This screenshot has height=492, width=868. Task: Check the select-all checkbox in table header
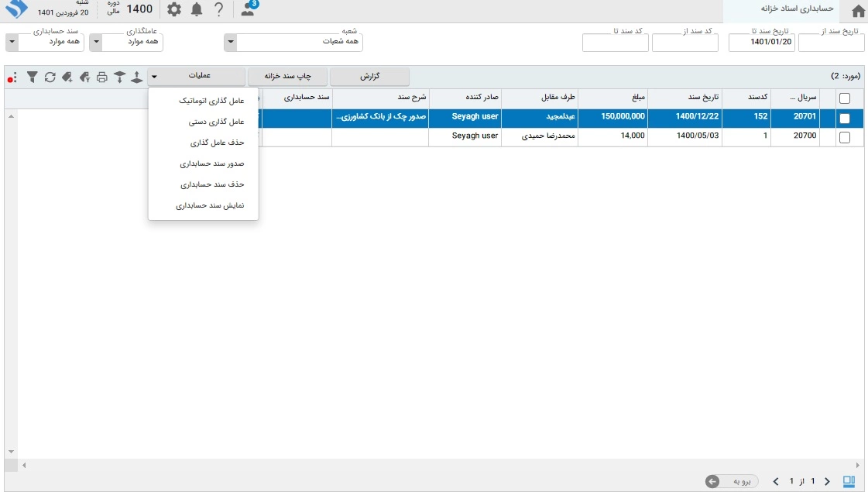tap(845, 98)
